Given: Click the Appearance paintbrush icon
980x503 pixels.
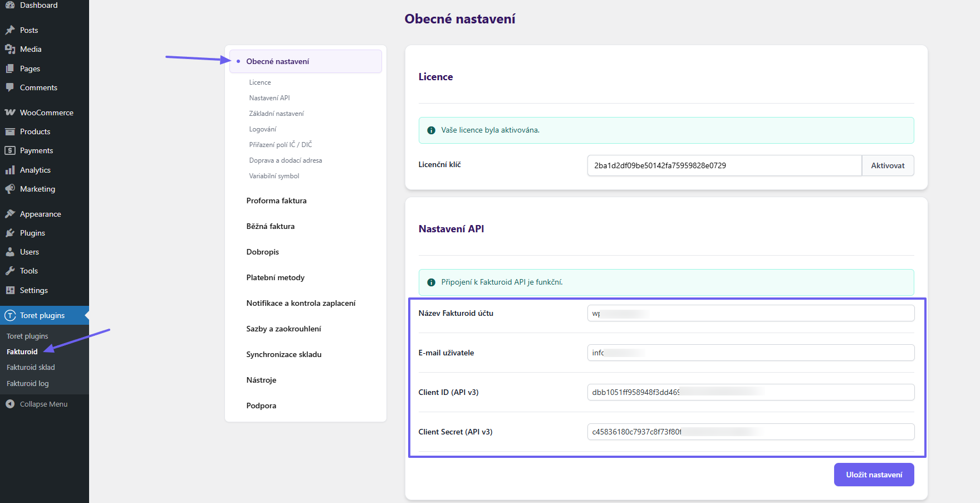Looking at the screenshot, I should [10, 214].
